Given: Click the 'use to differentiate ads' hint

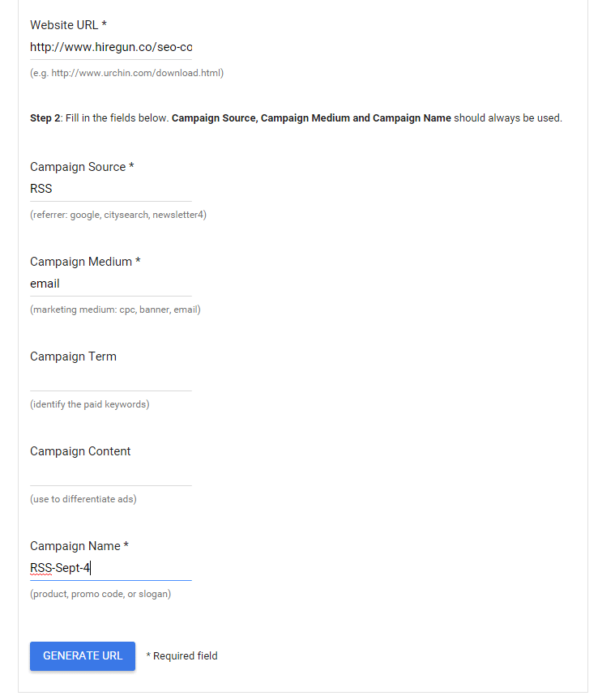Looking at the screenshot, I should [x=83, y=499].
